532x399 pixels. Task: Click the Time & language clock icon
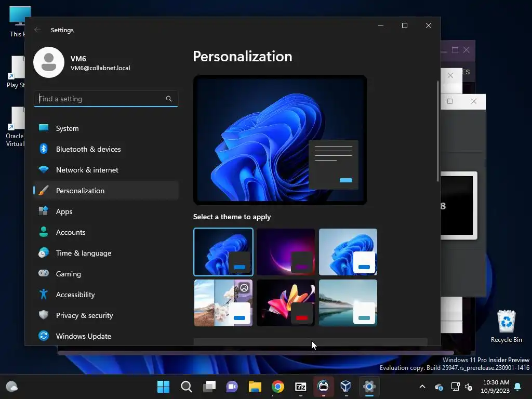click(44, 253)
